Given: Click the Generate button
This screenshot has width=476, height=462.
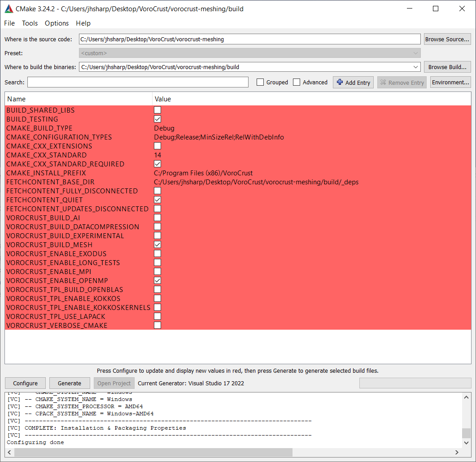Looking at the screenshot, I should (70, 383).
